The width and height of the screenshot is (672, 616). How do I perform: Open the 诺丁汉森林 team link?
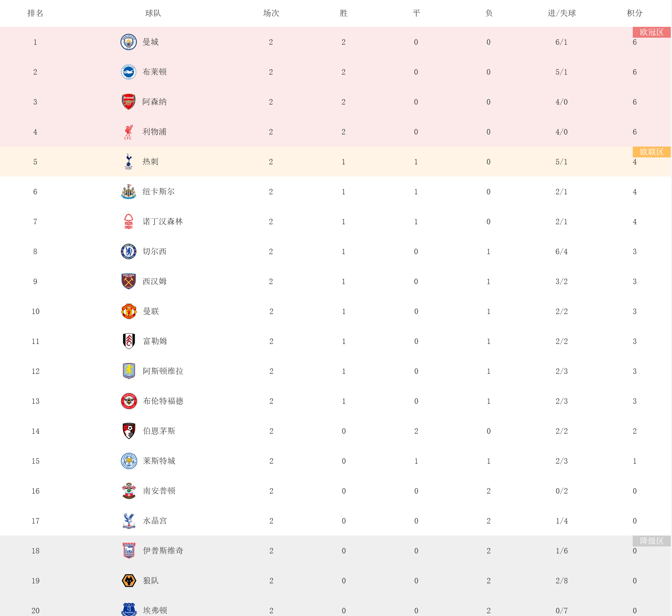(x=162, y=222)
